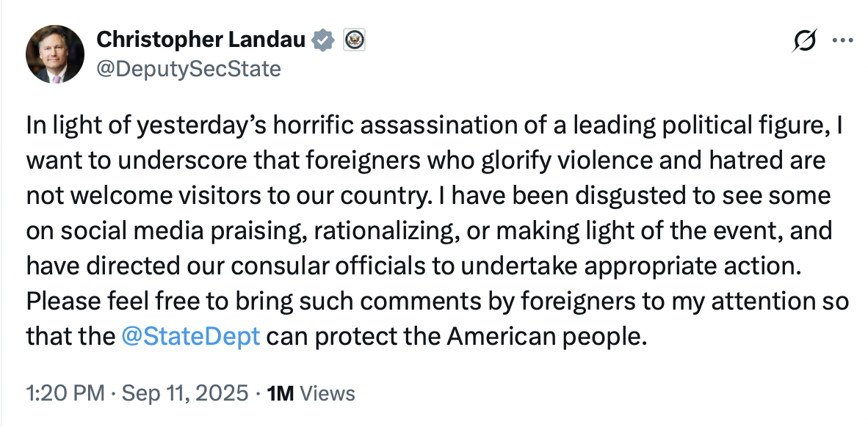
Task: Click the display name Christopher Landau
Action: click(x=201, y=40)
